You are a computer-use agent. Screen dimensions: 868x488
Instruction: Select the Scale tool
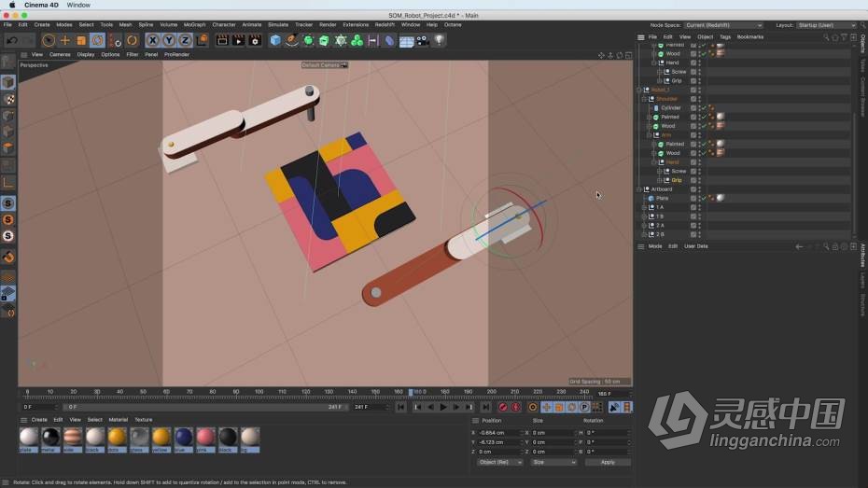[x=81, y=40]
